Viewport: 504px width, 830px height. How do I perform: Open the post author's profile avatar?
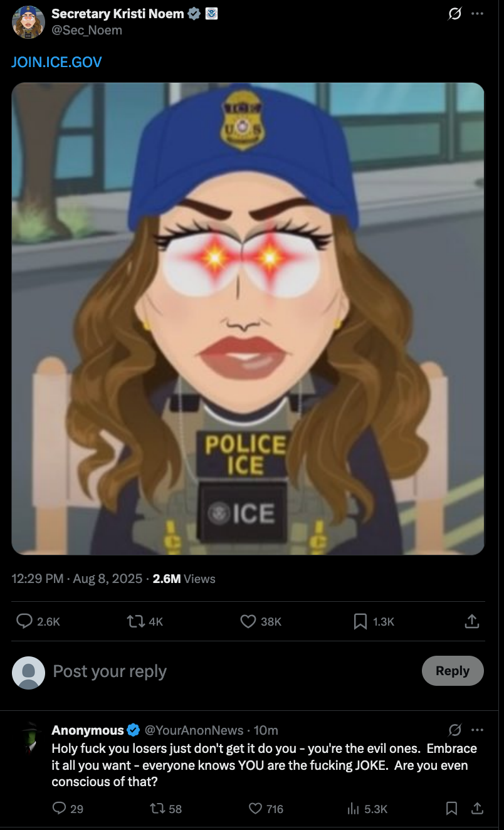[28, 22]
